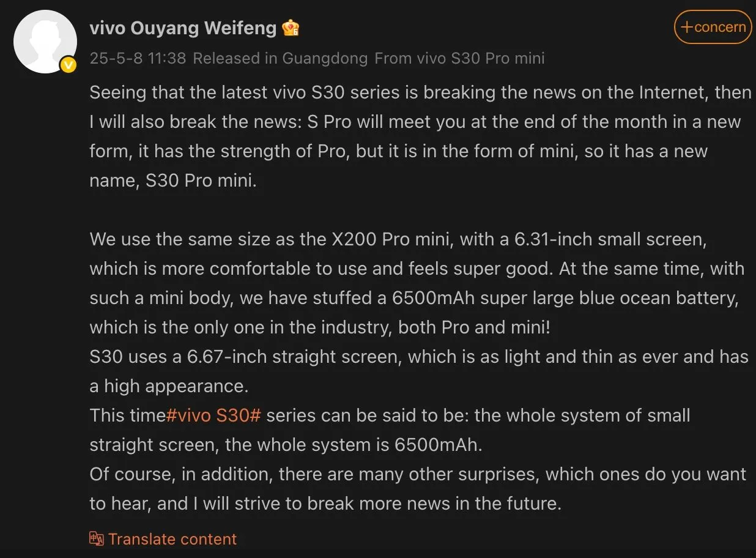The height and width of the screenshot is (558, 756).
Task: Open the poster's profile avatar
Action: tap(45, 42)
